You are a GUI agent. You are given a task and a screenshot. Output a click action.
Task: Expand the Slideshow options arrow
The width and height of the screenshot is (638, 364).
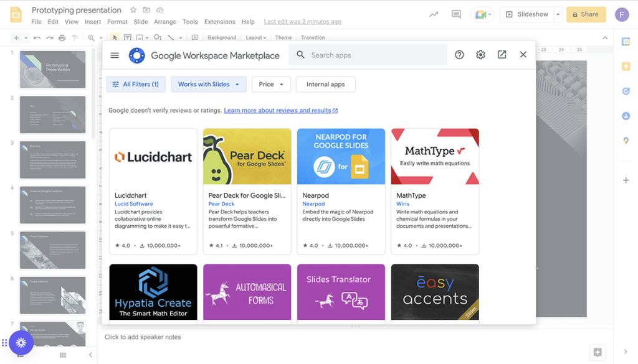tap(558, 15)
